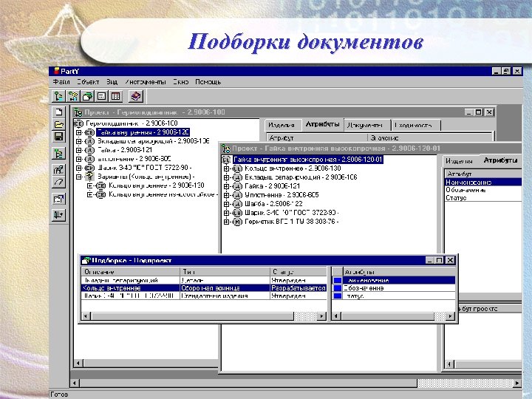
Task: Click the project tree icon in the top toolbar
Action: pos(58,96)
